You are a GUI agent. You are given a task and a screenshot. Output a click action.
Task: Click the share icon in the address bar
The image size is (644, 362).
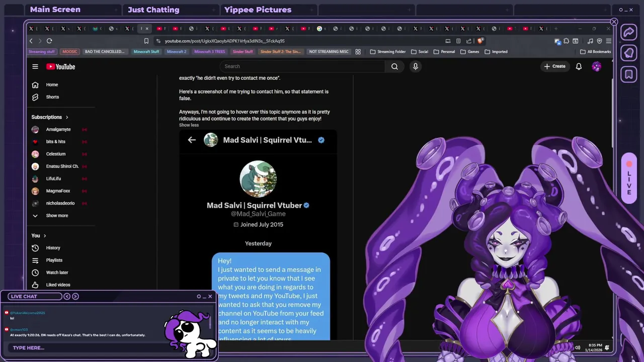[x=469, y=41]
